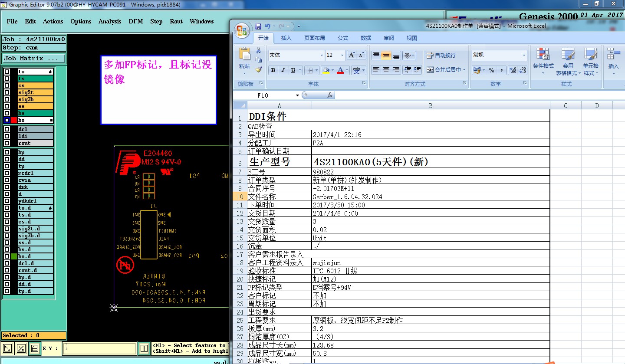Open fill color dropdown arrow

tap(332, 70)
